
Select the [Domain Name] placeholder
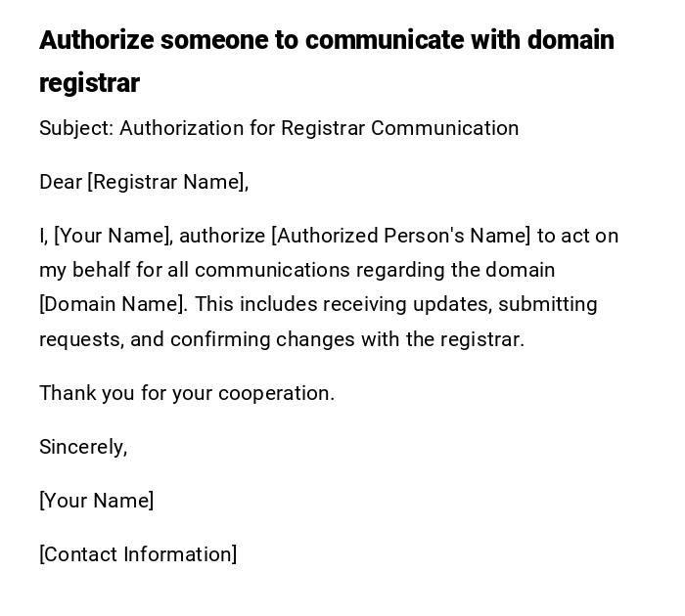point(113,304)
